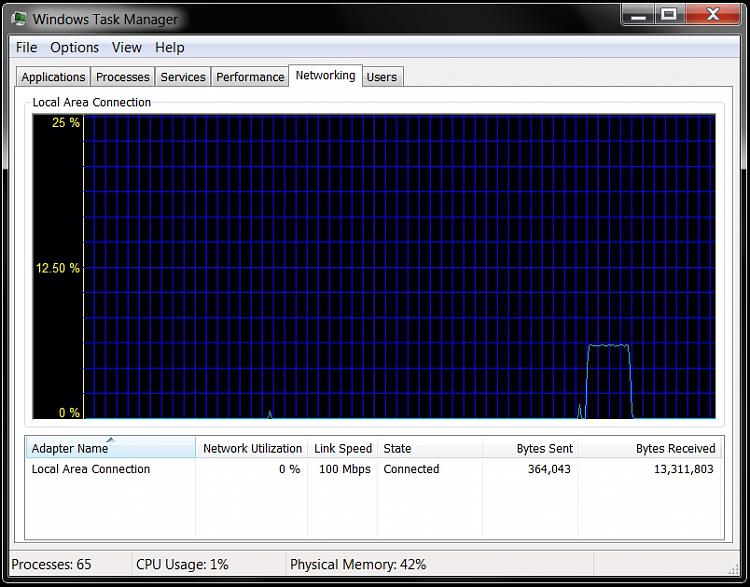Select the Local Area Connection adapter row
Image resolution: width=750 pixels, height=587 pixels.
coord(374,469)
